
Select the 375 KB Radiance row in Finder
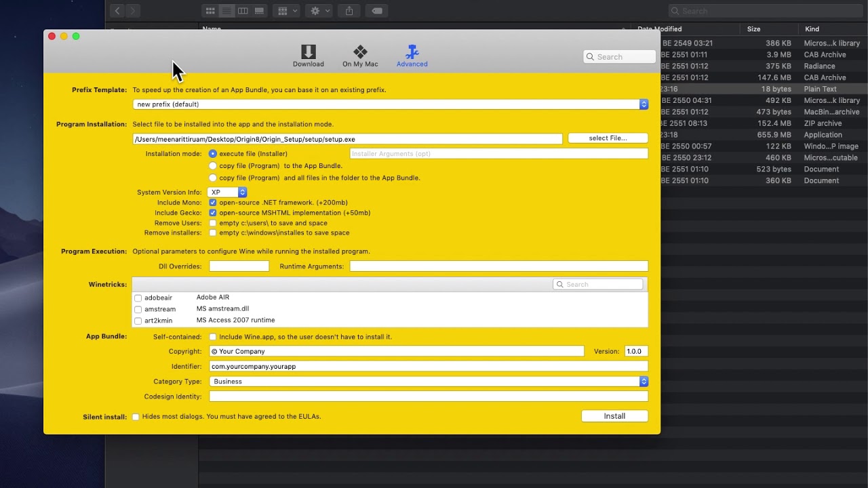point(764,66)
